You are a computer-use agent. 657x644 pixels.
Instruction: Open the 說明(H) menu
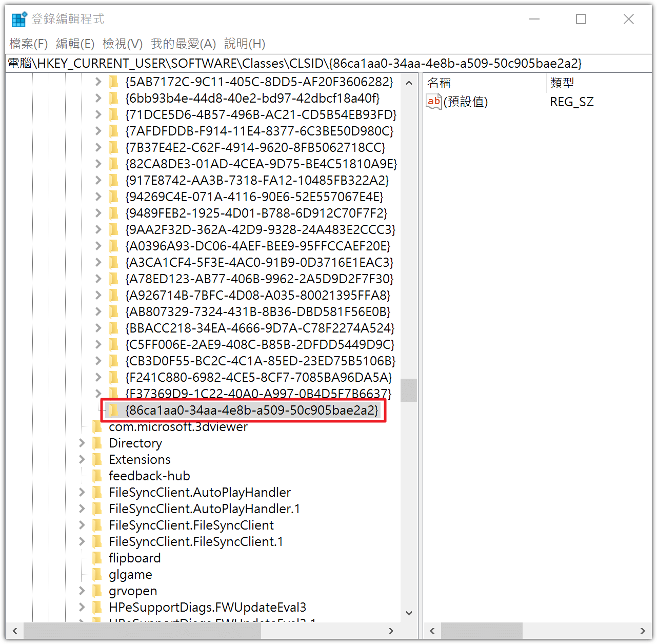coord(245,44)
